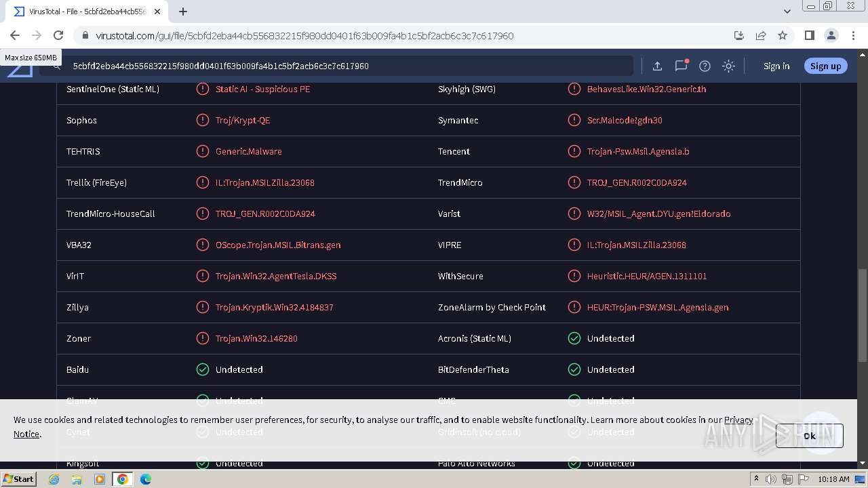Click Trellix IL:Trojan.MSILZilla.23068 result
This screenshot has width=868, height=488.
(265, 182)
